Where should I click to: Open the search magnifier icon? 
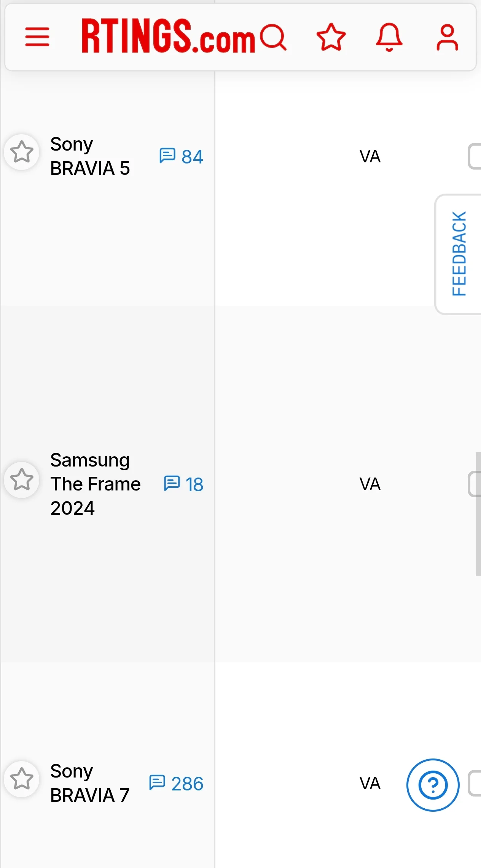pos(273,37)
